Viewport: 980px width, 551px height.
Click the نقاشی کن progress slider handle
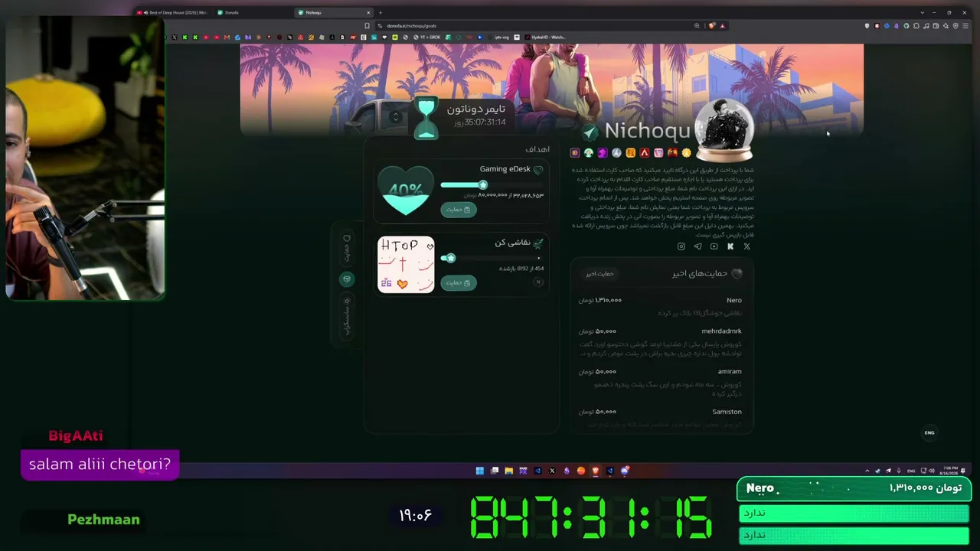(451, 258)
